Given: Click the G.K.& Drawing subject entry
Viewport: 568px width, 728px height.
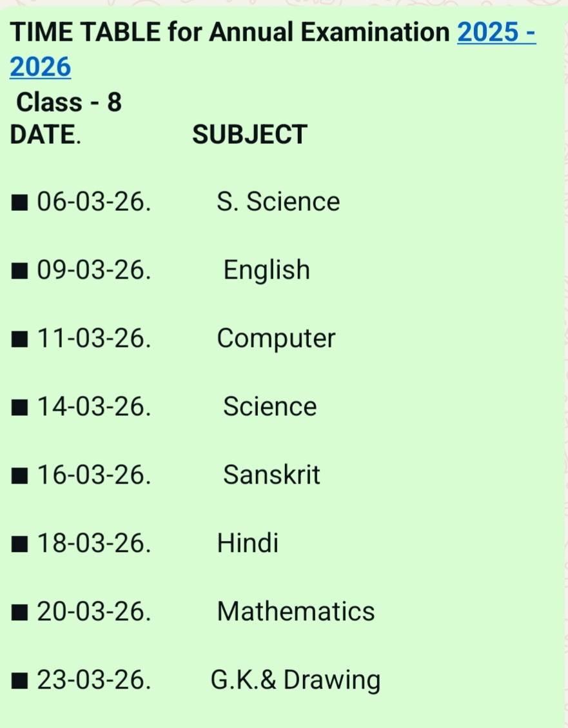Looking at the screenshot, I should tap(295, 680).
